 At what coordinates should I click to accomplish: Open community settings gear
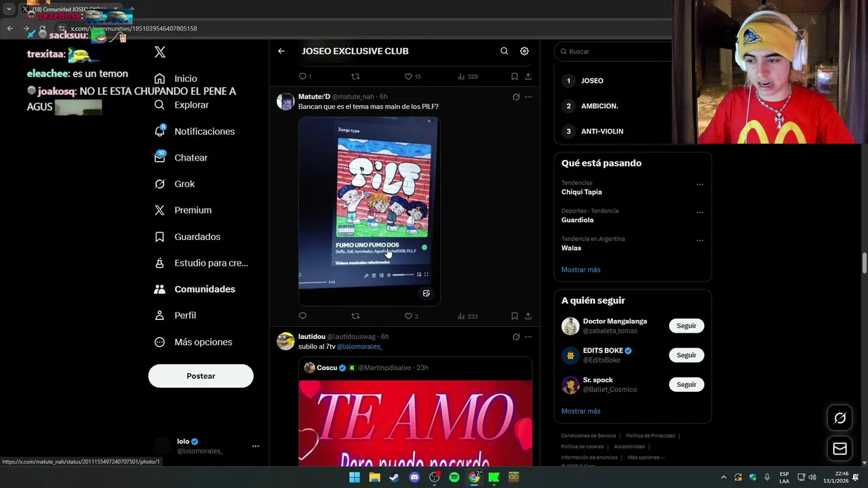point(524,51)
